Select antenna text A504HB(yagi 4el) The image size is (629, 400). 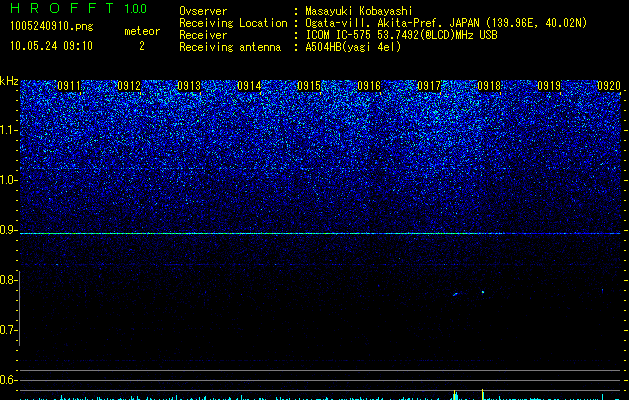(353, 47)
